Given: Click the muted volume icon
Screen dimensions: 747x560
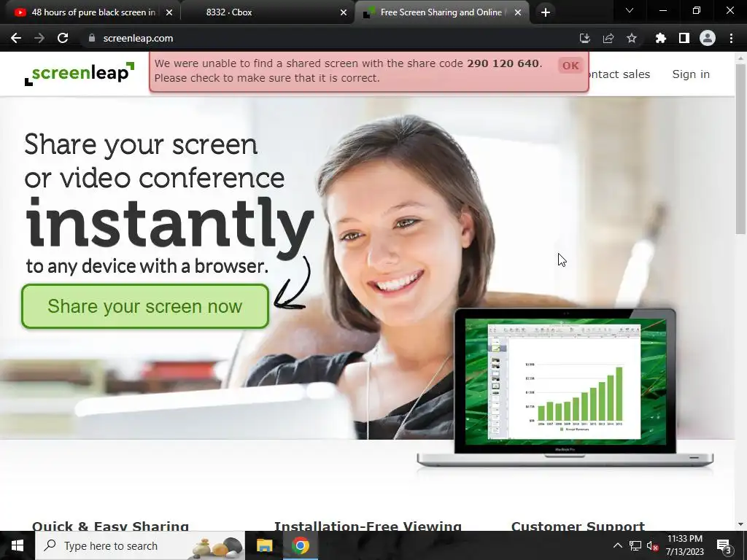Looking at the screenshot, I should pyautogui.click(x=652, y=545).
